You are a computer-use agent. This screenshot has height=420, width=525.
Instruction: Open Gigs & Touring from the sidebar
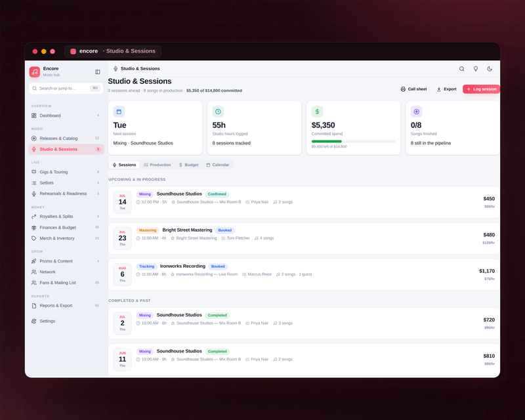66,172
